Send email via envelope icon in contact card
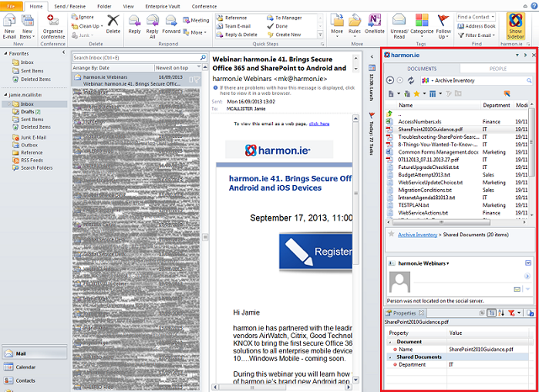Viewport: 539px width, 392px height. (x=517, y=289)
